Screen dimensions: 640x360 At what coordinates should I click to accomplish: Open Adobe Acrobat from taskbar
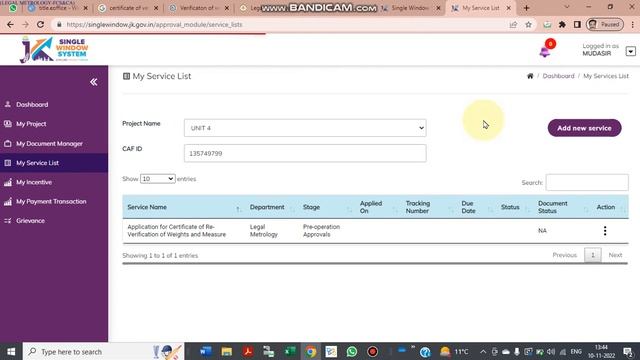pos(247,351)
